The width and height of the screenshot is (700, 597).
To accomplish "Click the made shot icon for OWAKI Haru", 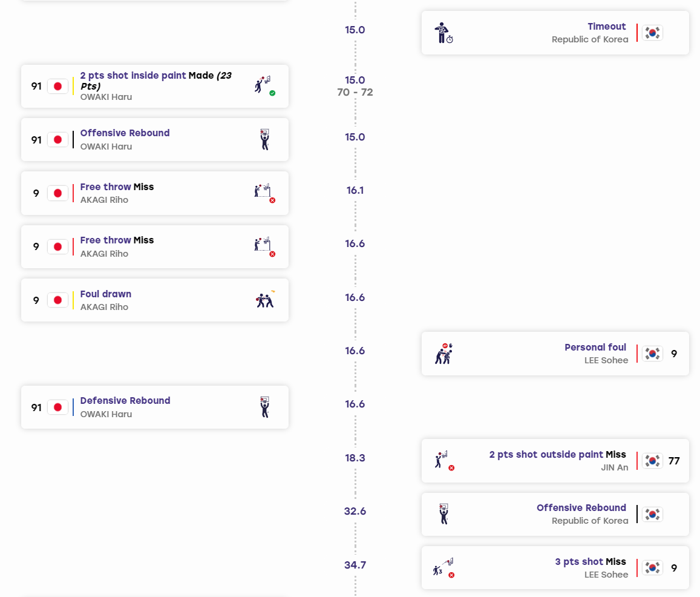I will [265, 86].
